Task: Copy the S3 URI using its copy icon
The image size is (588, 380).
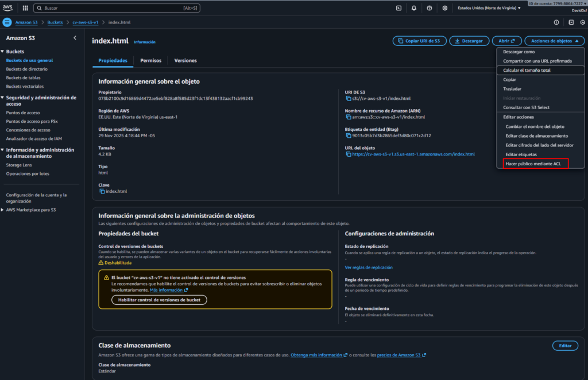Action: [x=348, y=99]
